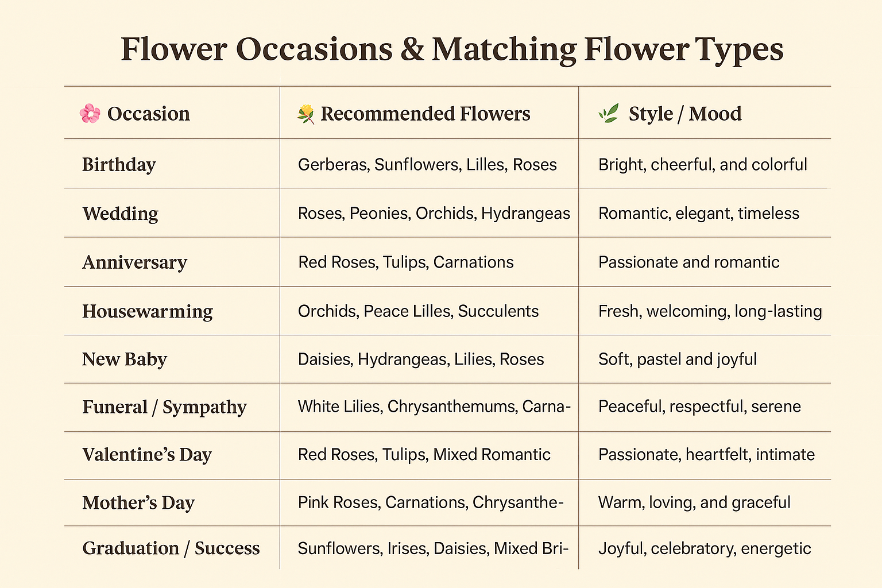Select the Occasion column header

point(148,114)
